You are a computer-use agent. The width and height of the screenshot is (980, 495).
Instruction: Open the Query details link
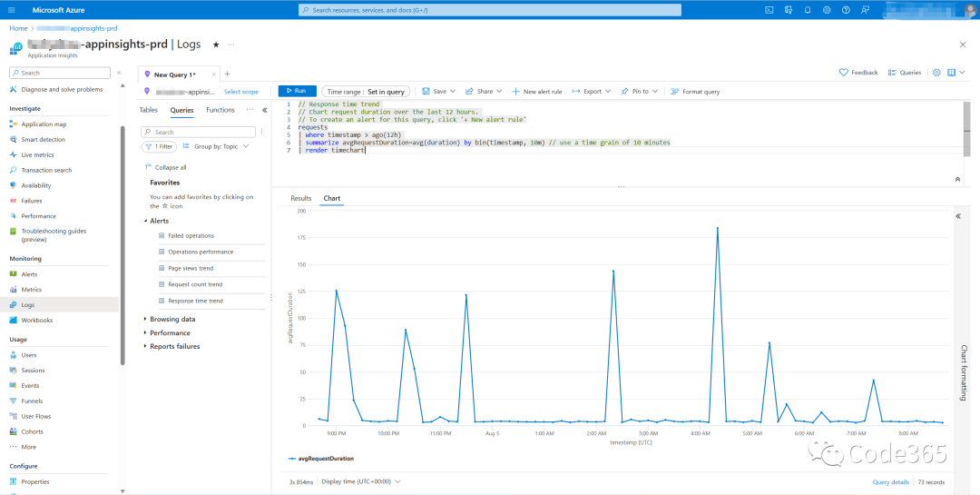(x=891, y=482)
